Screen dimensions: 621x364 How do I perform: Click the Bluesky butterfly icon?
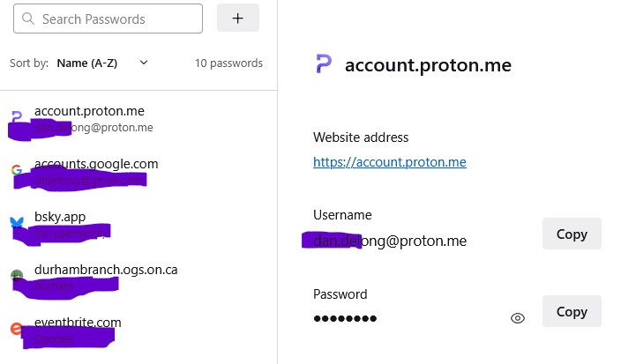click(16, 223)
